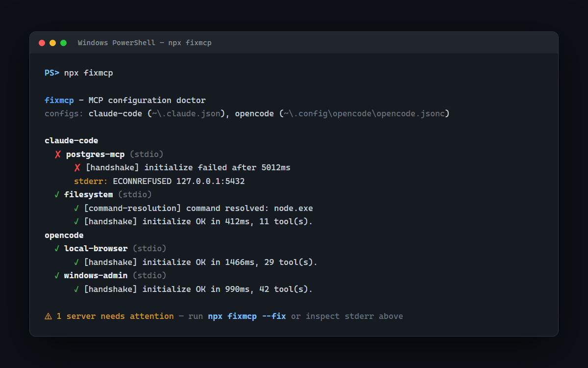Click the green maximize window dot
Screen dimensions: 588x368
coord(63,43)
